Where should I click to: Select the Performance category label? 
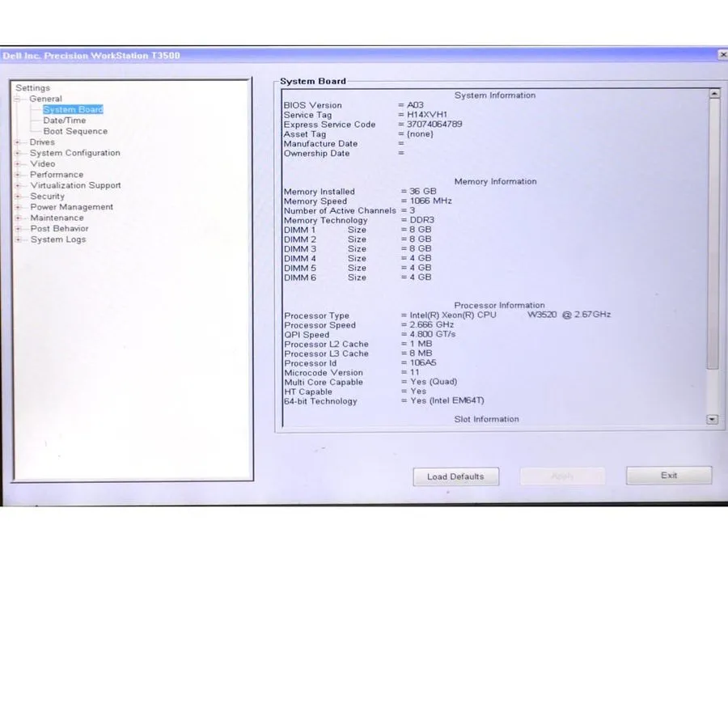click(x=57, y=175)
